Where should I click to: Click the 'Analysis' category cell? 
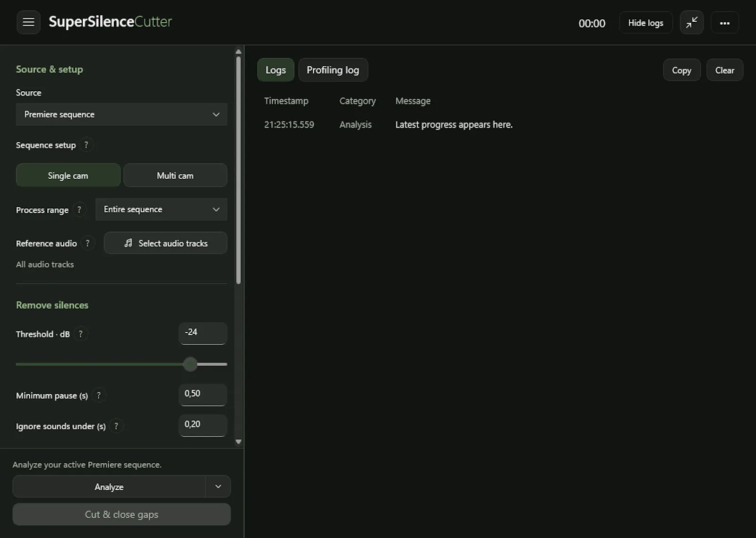click(x=356, y=124)
